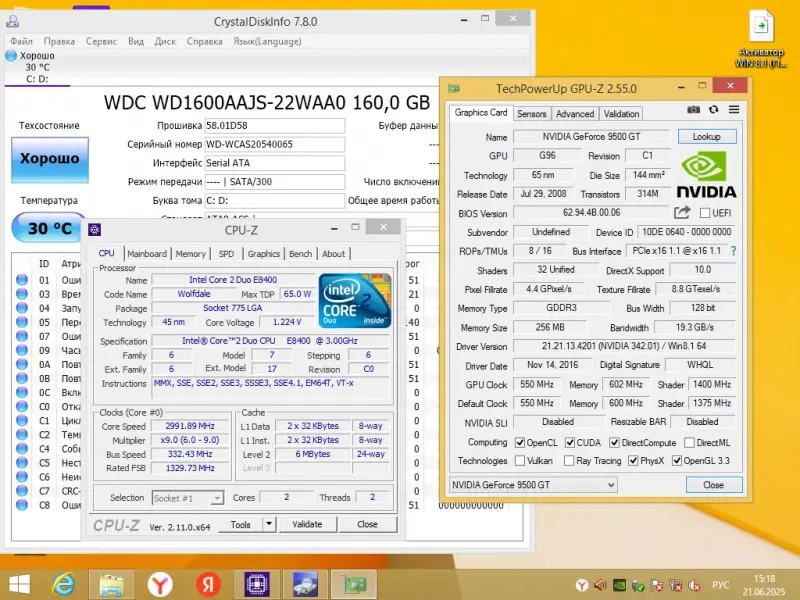Switch to the Validation tab in GPU-Z
800x600 pixels.
click(621, 114)
